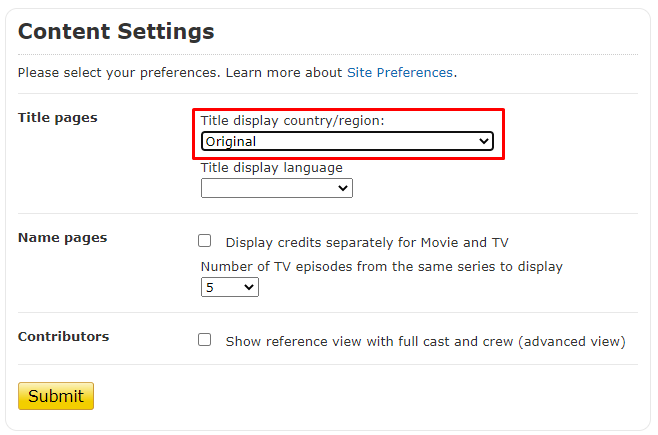Click the 'Contributors' section label

[x=63, y=337]
